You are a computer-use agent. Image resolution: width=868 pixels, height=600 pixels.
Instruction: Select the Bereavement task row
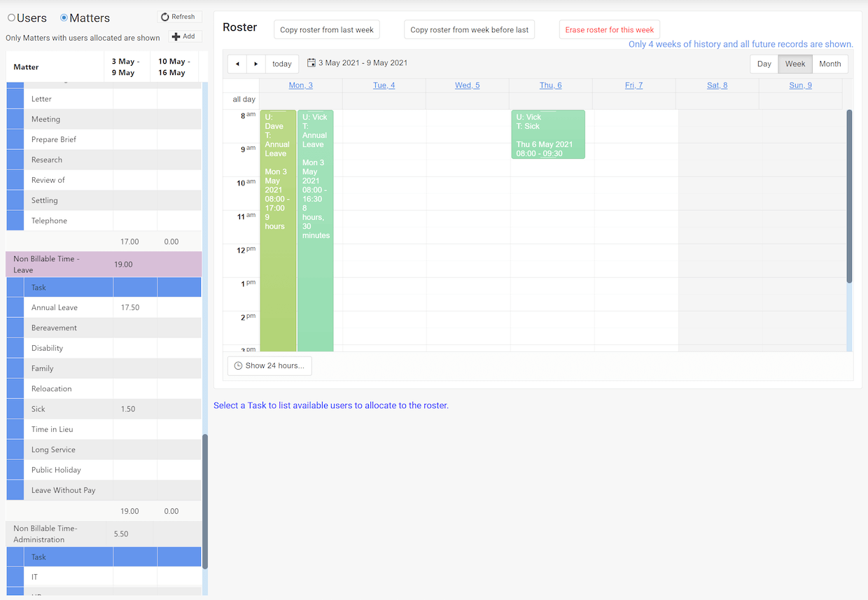click(104, 328)
